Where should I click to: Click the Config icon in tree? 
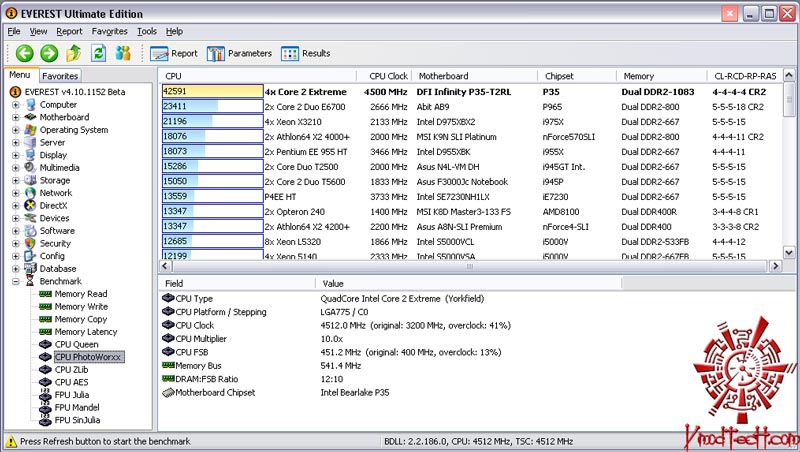click(x=31, y=256)
